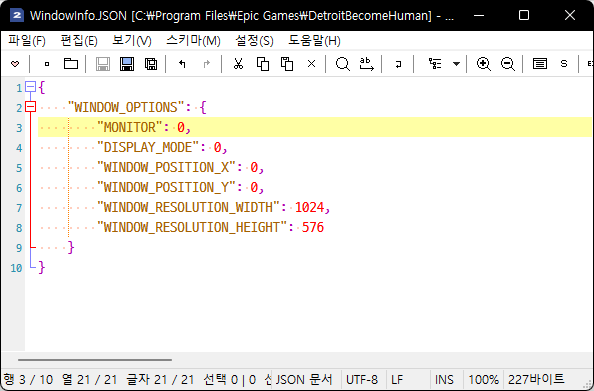The height and width of the screenshot is (391, 594).
Task: Click the closing brace on line 9
Action: tap(70, 247)
